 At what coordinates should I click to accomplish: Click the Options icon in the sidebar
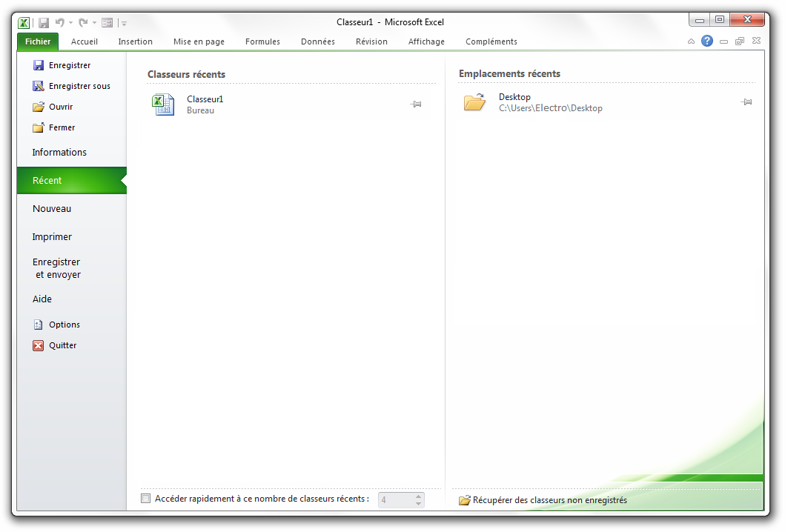(39, 325)
